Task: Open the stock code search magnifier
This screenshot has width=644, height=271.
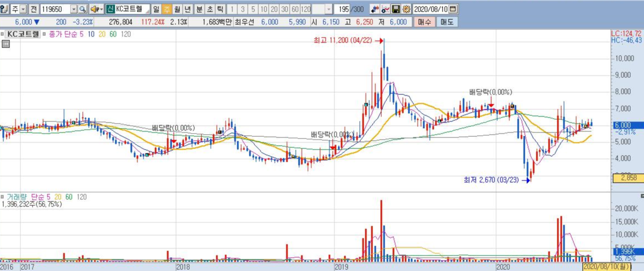Action: 83,9
